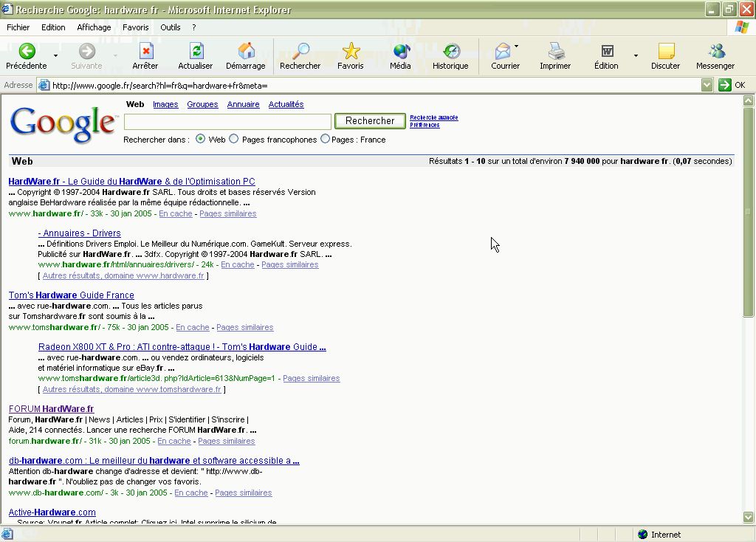Viewport: 756px width, 542px height.
Task: Click the status bar page icon
Action: [7, 535]
